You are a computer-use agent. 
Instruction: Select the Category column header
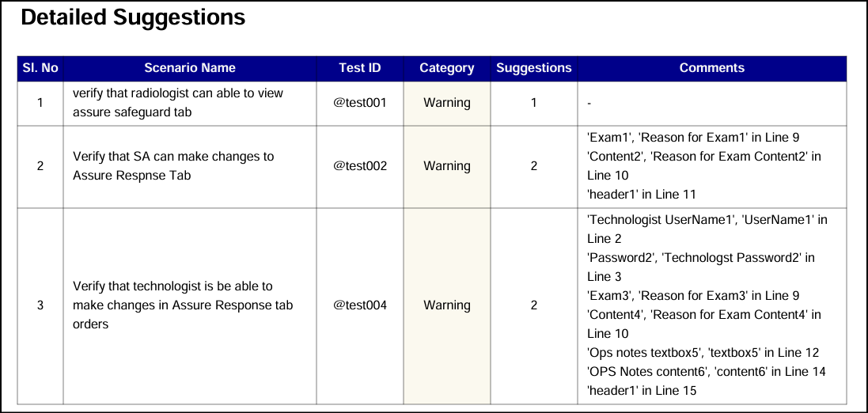(447, 68)
